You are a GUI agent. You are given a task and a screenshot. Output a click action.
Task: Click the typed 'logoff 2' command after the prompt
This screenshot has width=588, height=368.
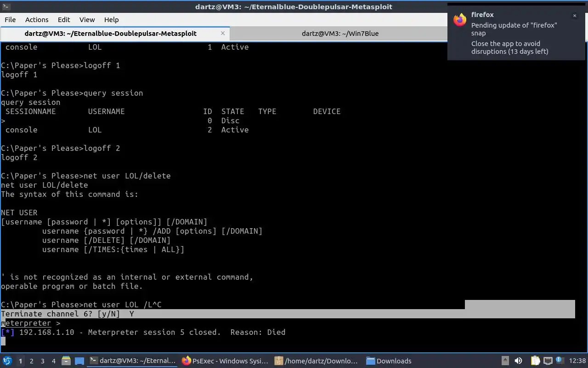click(x=102, y=149)
